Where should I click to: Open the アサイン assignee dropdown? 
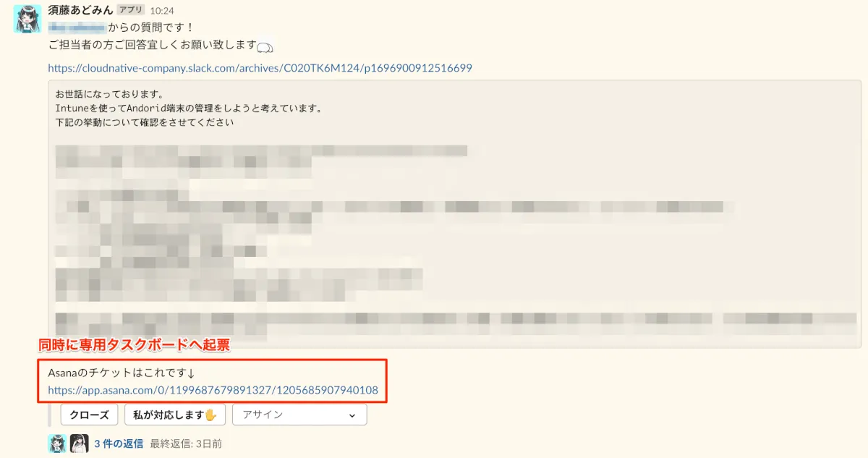[299, 415]
